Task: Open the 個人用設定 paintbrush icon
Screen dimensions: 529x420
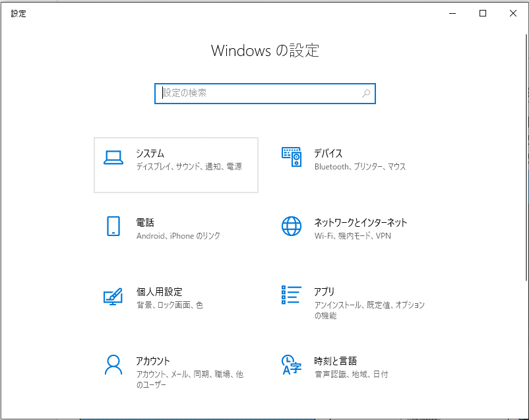Action: click(x=113, y=296)
